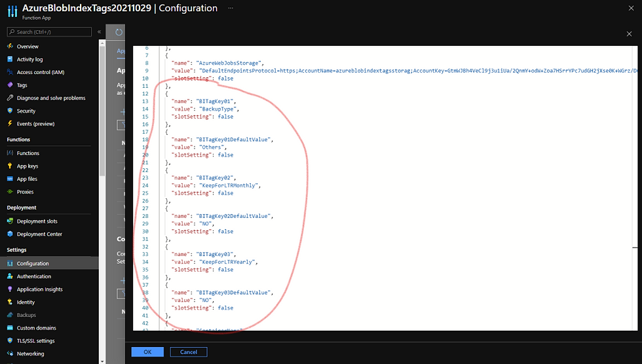
Task: Open Authentication user icon
Action: (x=10, y=276)
